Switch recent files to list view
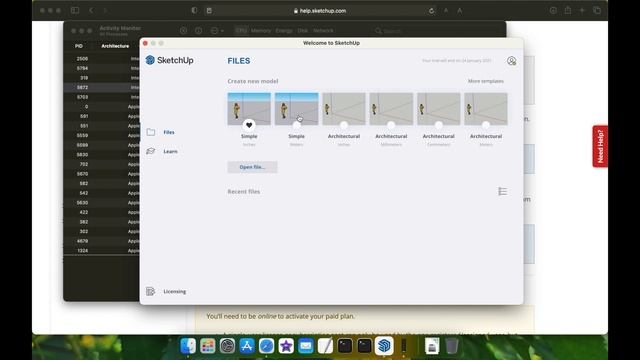This screenshot has height=360, width=640. [502, 191]
